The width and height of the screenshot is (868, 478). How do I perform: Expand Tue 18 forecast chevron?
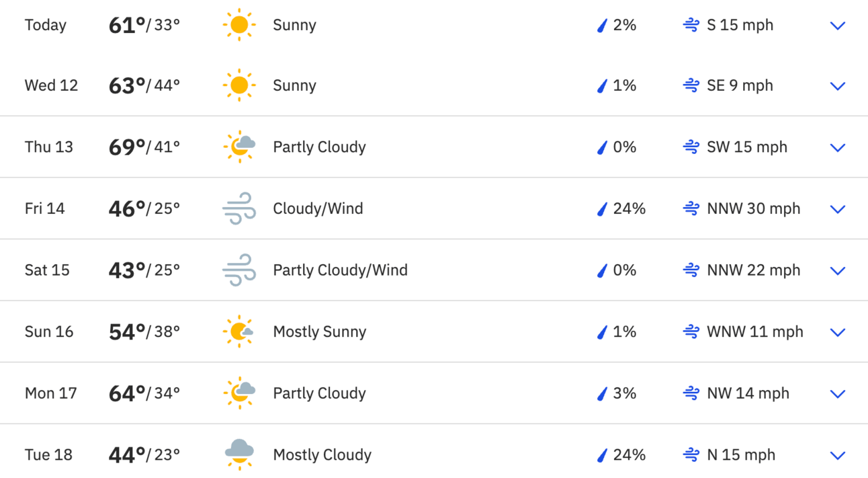[837, 455]
